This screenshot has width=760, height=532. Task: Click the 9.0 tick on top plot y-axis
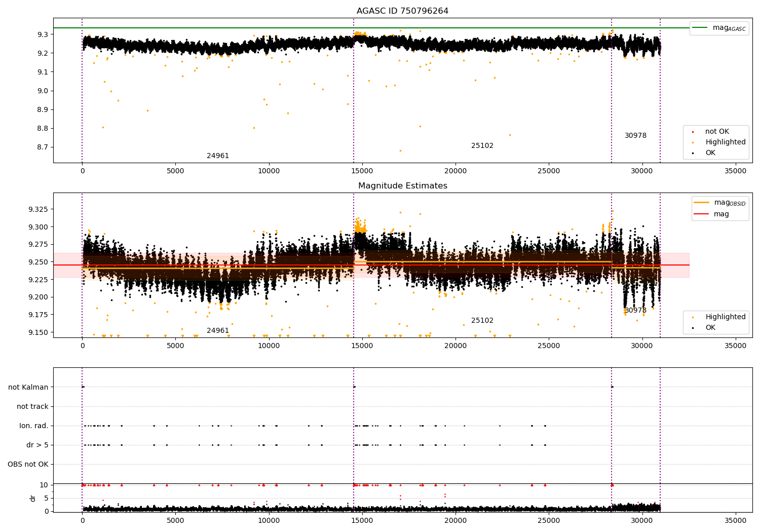pos(43,91)
